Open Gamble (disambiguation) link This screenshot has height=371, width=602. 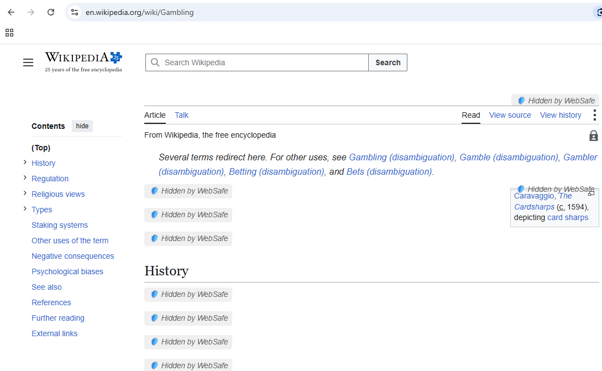[509, 157]
